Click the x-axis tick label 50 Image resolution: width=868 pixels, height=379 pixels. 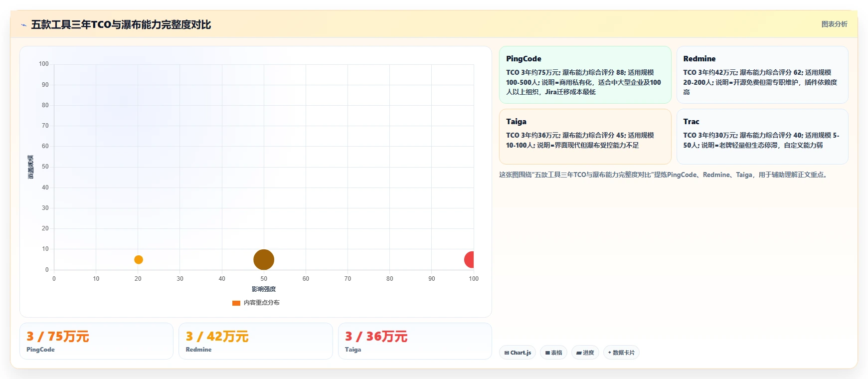(264, 279)
